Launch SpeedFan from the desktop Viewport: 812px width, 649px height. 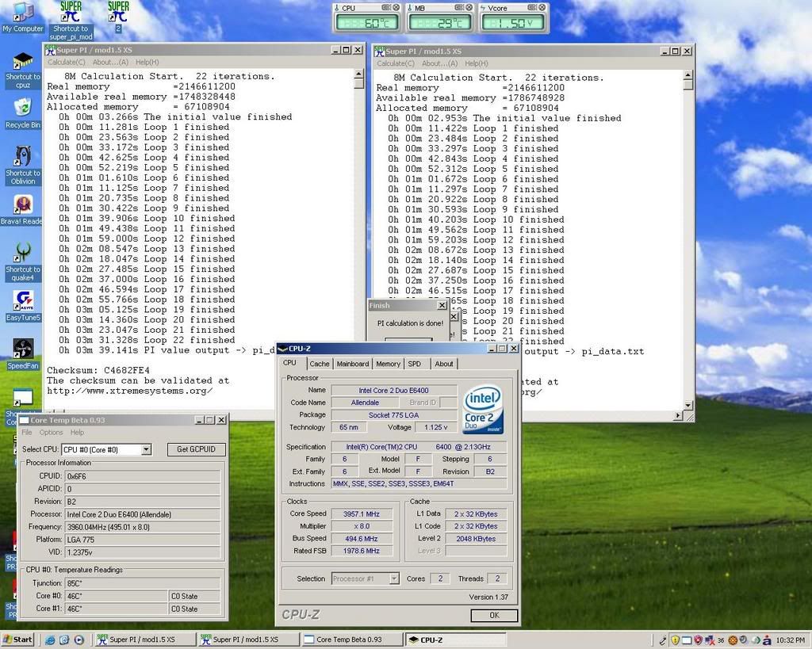pyautogui.click(x=22, y=349)
